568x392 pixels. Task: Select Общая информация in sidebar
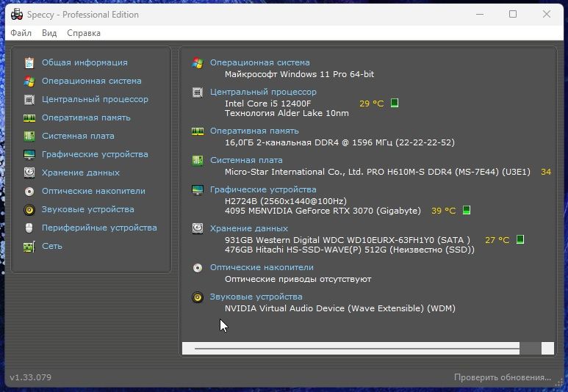click(x=85, y=62)
